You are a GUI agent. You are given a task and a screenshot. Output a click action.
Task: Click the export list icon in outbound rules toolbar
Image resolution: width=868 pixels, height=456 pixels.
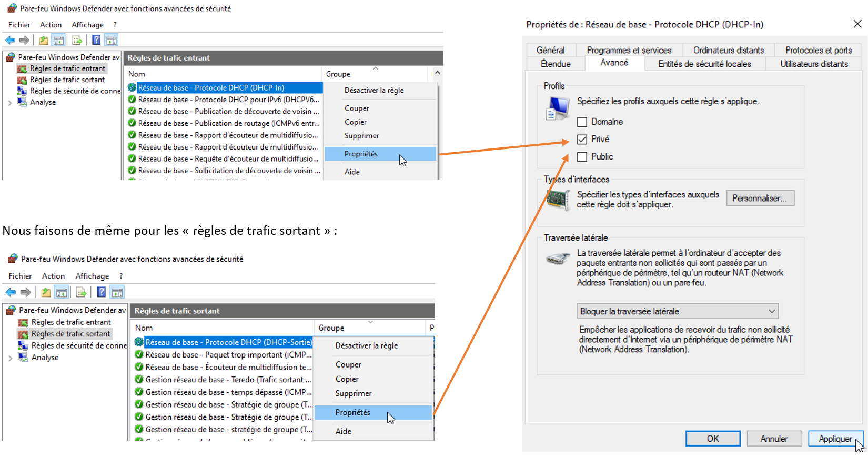click(x=80, y=292)
